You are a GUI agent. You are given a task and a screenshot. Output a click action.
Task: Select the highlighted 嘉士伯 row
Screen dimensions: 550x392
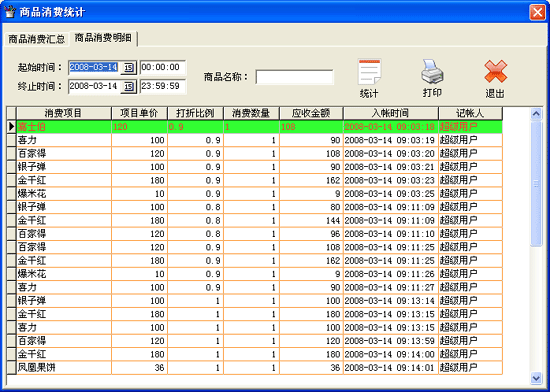point(259,127)
